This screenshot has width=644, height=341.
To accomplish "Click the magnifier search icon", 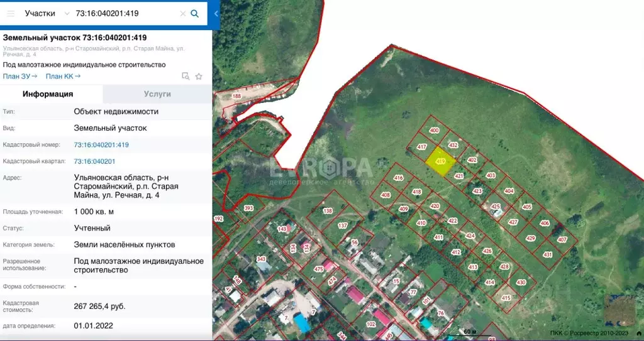I will click(x=195, y=13).
